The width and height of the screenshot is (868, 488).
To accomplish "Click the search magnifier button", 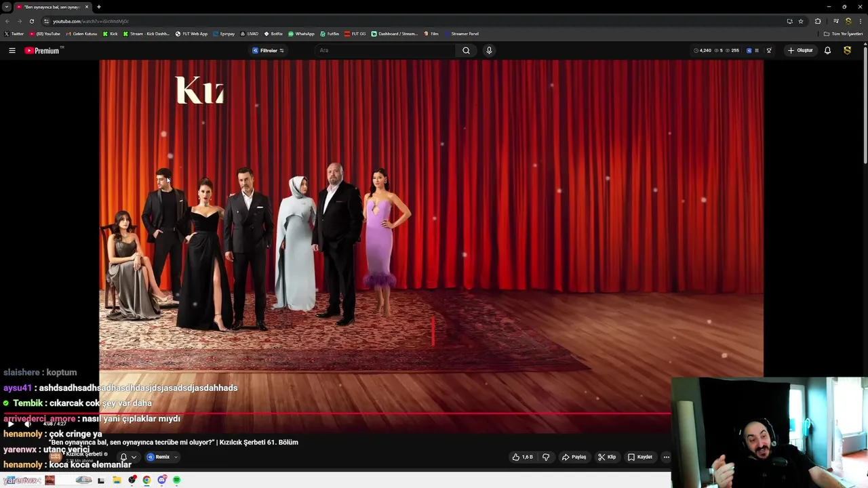I will 466,50.
